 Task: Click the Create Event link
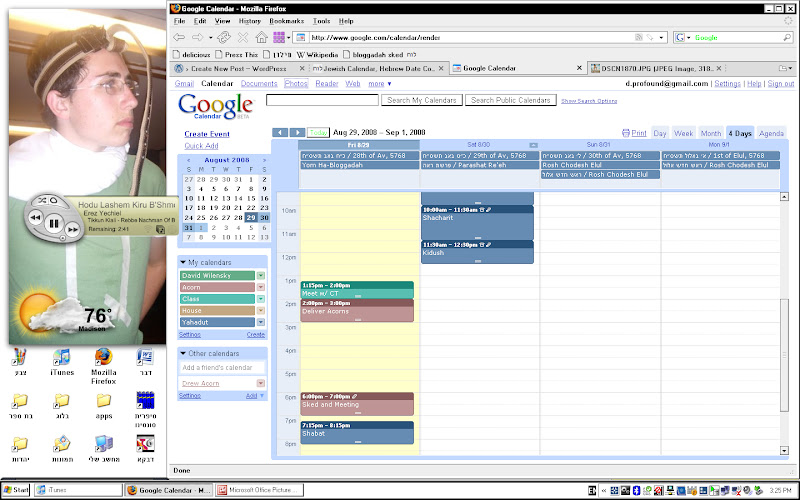(x=207, y=134)
